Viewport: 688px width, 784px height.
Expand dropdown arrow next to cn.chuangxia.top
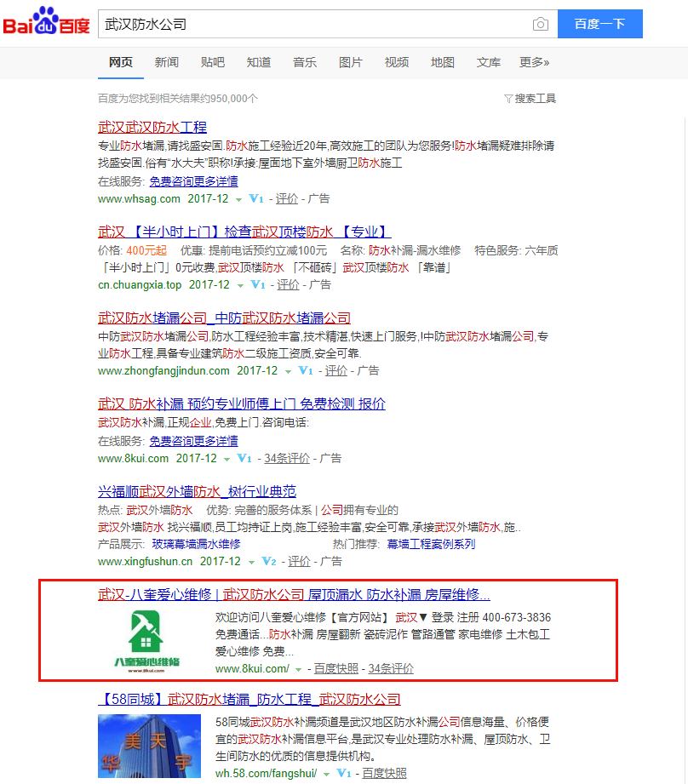pyautogui.click(x=240, y=285)
